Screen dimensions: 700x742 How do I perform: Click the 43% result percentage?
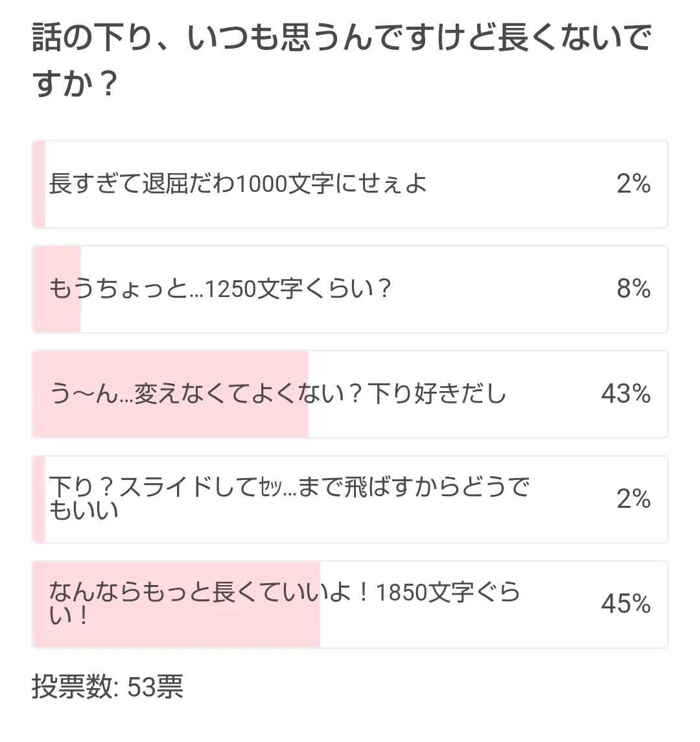[x=625, y=394]
